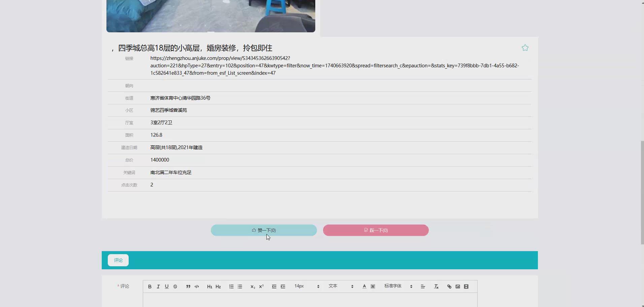Image resolution: width=644 pixels, height=307 pixels.
Task: Clear text formatting with Tx icon
Action: coord(436,286)
